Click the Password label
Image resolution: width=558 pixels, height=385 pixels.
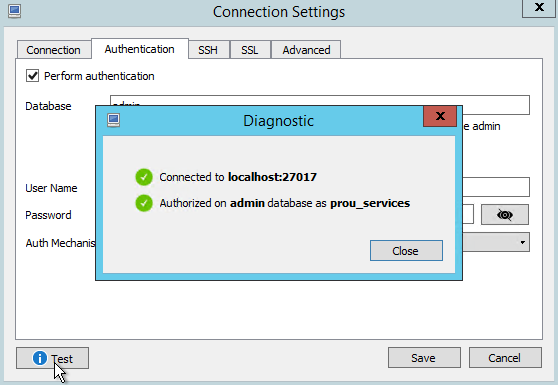click(x=48, y=215)
